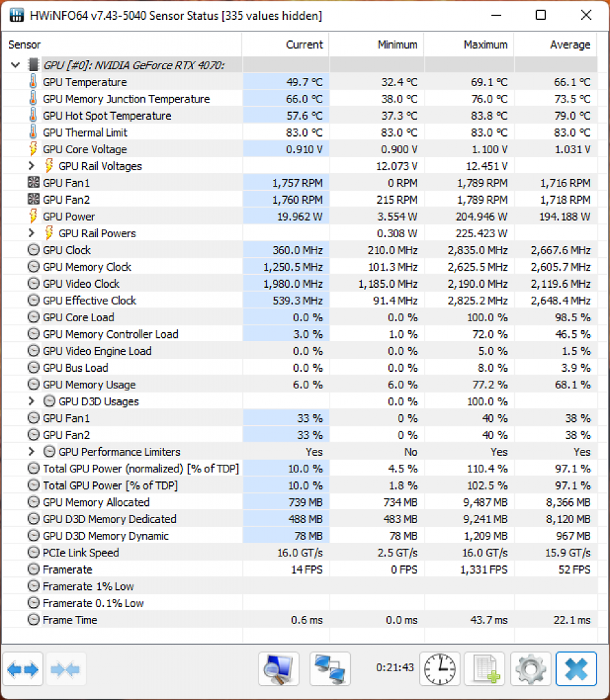This screenshot has width=610, height=700.
Task: Close sensors with the blue X icon
Action: pyautogui.click(x=576, y=669)
